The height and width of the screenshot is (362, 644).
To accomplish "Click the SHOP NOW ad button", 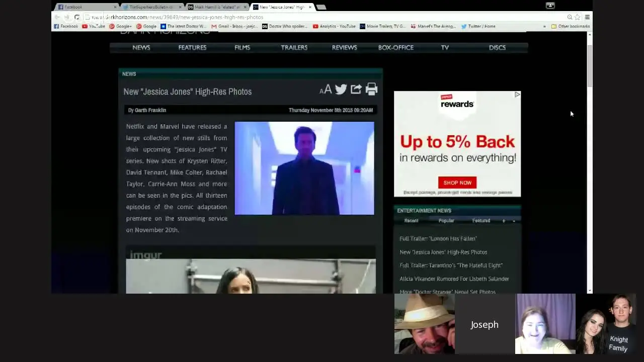I will (x=457, y=183).
